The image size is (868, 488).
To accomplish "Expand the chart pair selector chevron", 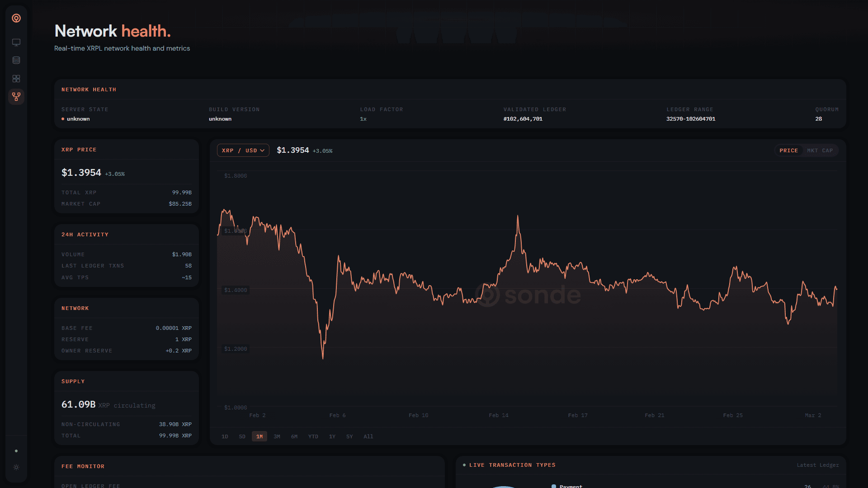I will coord(263,150).
